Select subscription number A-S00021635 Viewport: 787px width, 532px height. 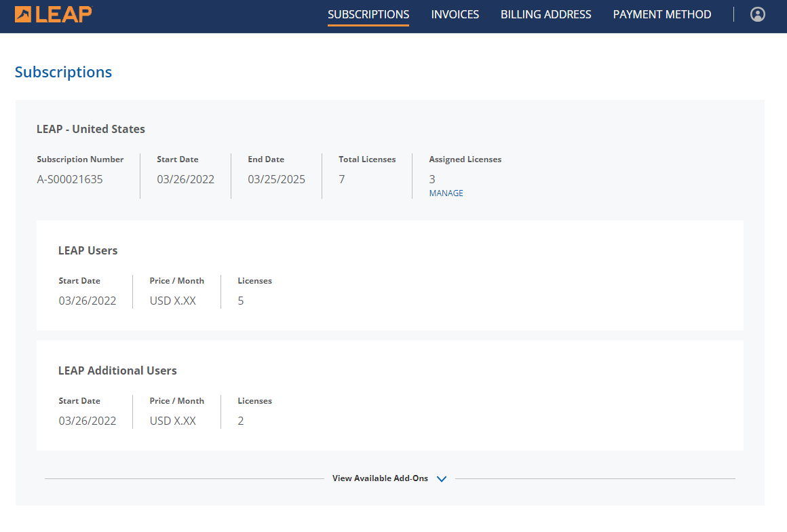tap(70, 179)
